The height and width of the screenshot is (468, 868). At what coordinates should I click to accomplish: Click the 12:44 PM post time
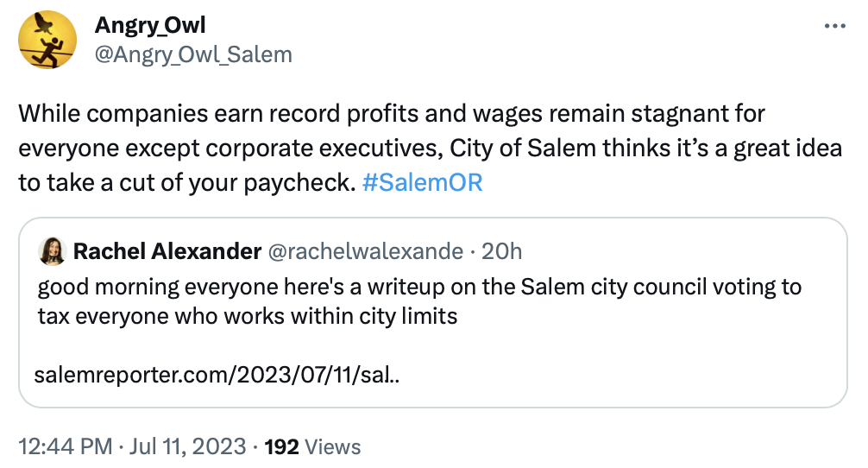(x=65, y=446)
